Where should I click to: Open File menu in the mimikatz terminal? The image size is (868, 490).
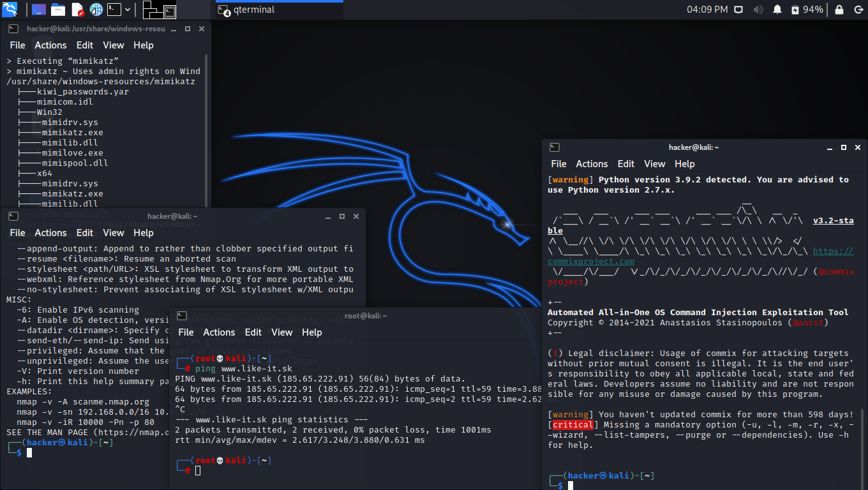point(18,45)
